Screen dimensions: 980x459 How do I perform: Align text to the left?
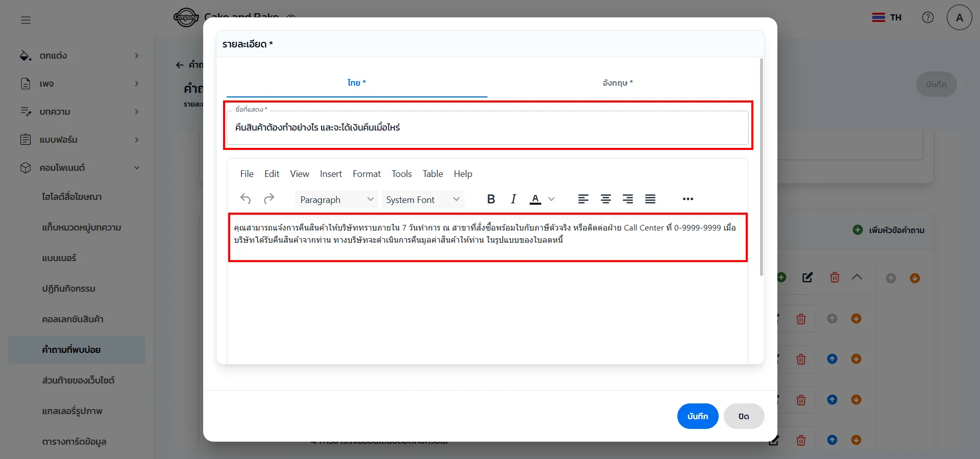click(x=583, y=199)
